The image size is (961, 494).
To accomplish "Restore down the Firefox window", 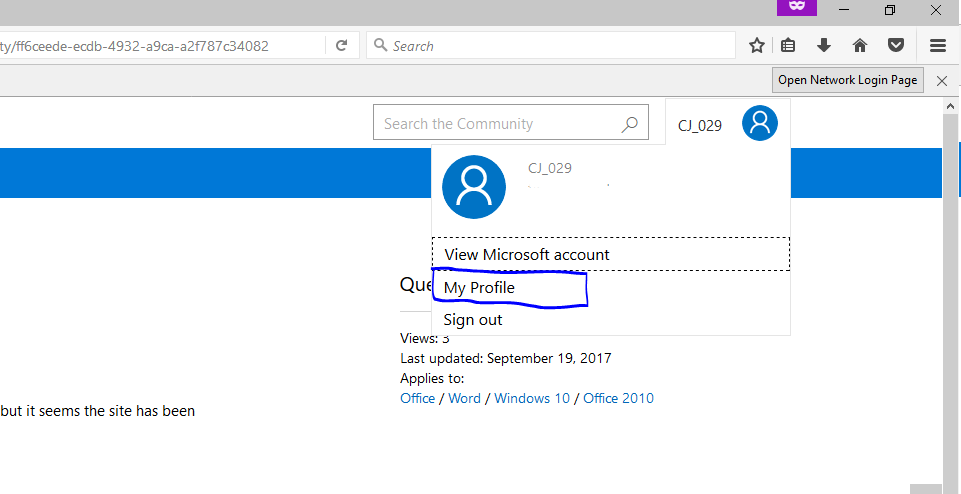I will tap(890, 10).
